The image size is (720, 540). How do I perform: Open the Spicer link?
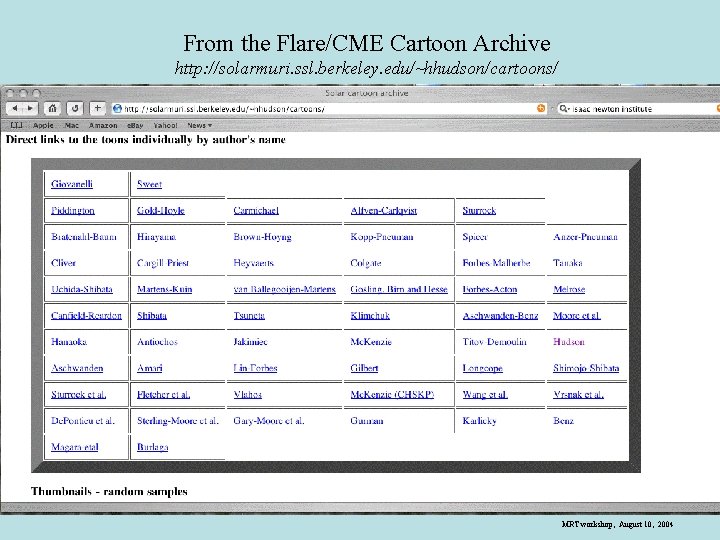[475, 237]
